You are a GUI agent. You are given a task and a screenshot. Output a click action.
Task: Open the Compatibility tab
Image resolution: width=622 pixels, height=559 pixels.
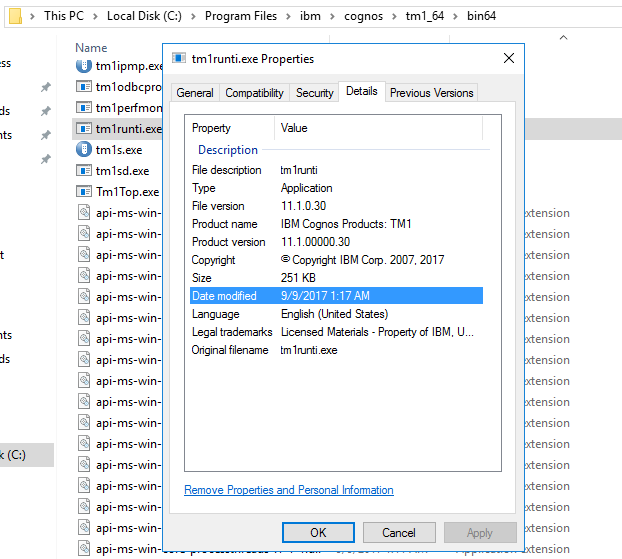tap(254, 93)
